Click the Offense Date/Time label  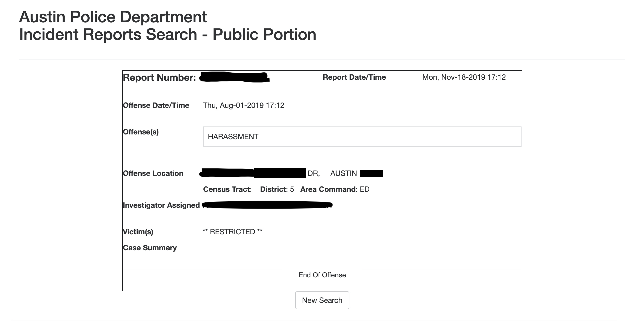[x=156, y=105]
